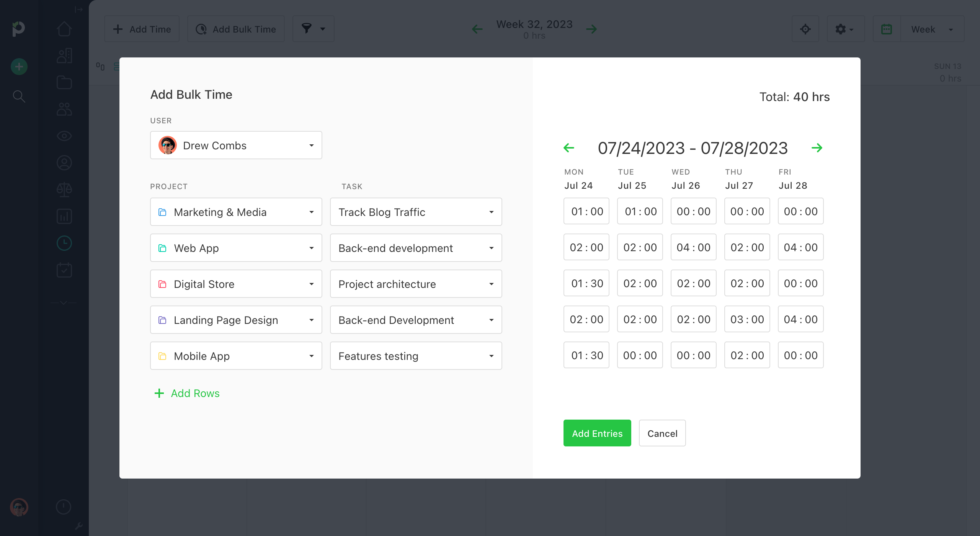The height and width of the screenshot is (536, 980).
Task: Navigate to next week with green arrow
Action: click(x=818, y=148)
